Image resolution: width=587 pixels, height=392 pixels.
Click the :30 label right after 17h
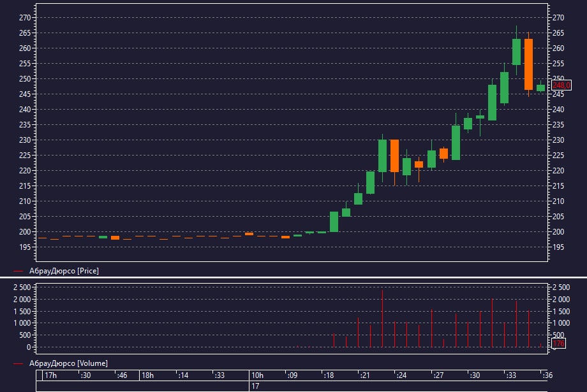pos(85,375)
